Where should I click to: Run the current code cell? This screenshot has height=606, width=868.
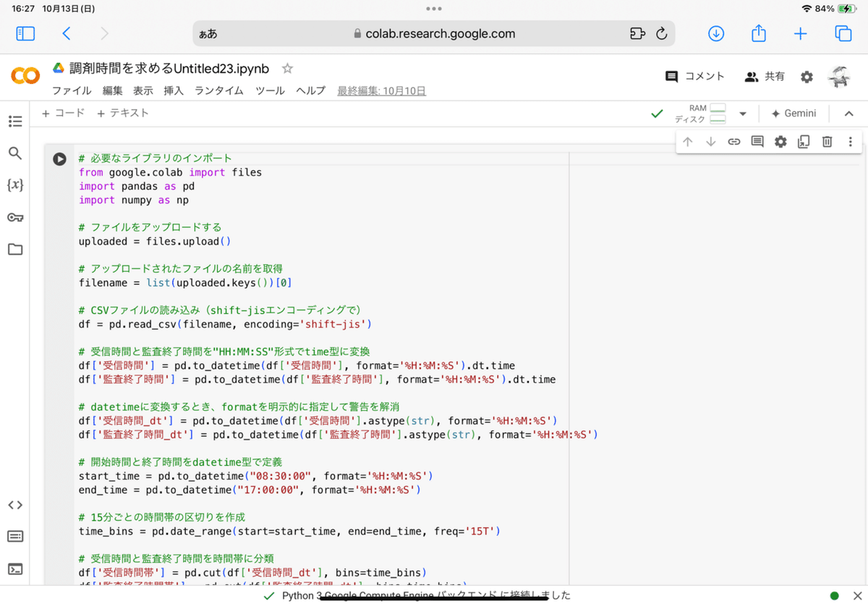point(59,158)
